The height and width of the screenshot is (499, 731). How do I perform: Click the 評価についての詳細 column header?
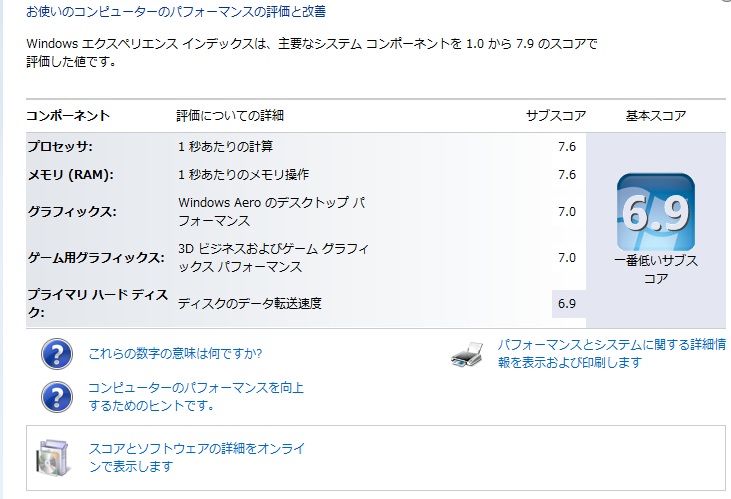point(230,115)
